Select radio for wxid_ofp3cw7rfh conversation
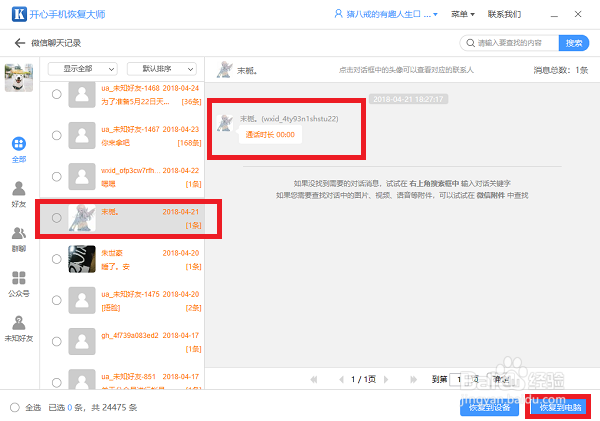600x421 pixels. (x=57, y=177)
